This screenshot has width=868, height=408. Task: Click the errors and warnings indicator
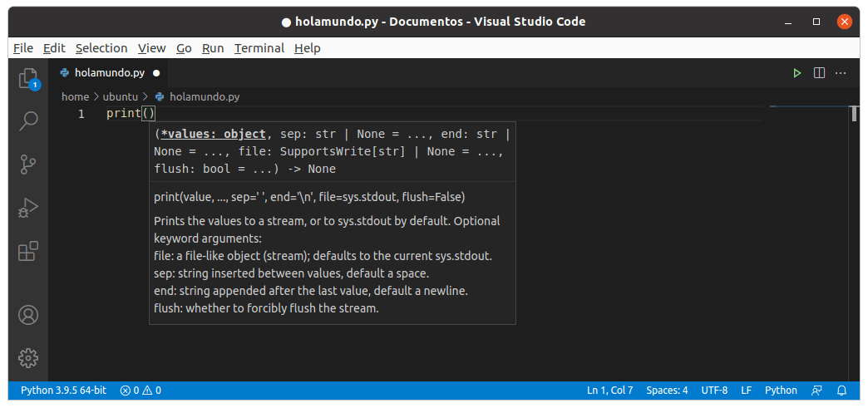pos(141,391)
